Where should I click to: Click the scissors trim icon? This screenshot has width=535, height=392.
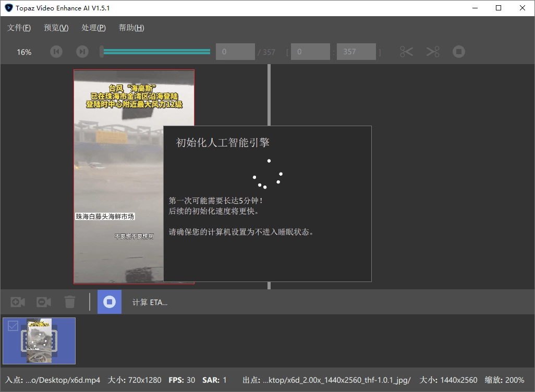click(406, 51)
